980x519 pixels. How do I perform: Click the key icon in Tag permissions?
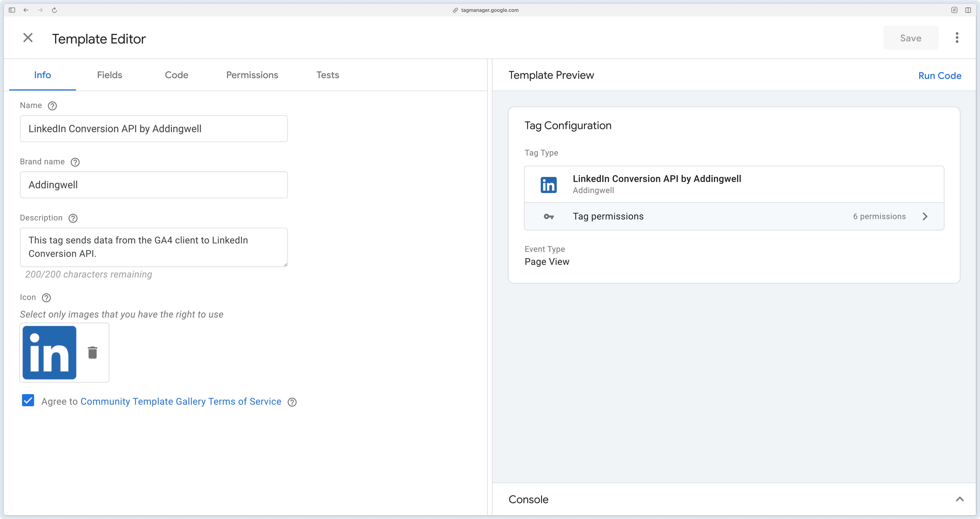coord(549,217)
